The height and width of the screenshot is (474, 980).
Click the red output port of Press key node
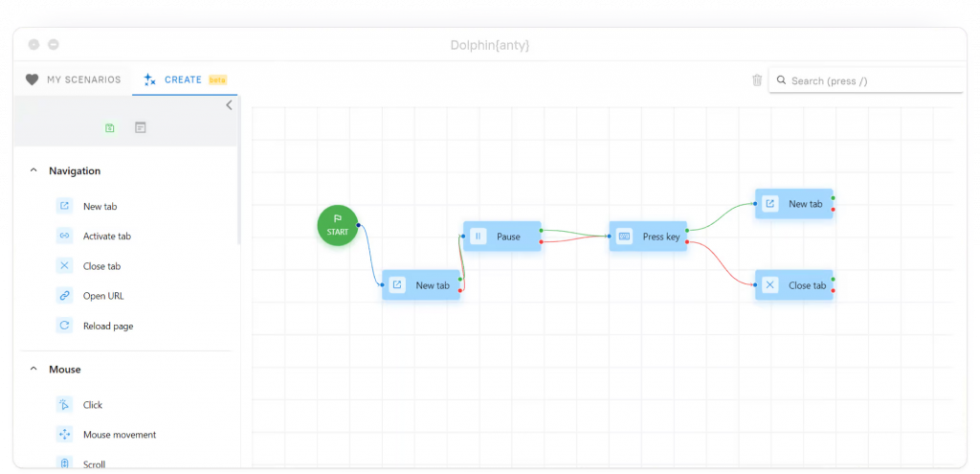click(687, 242)
